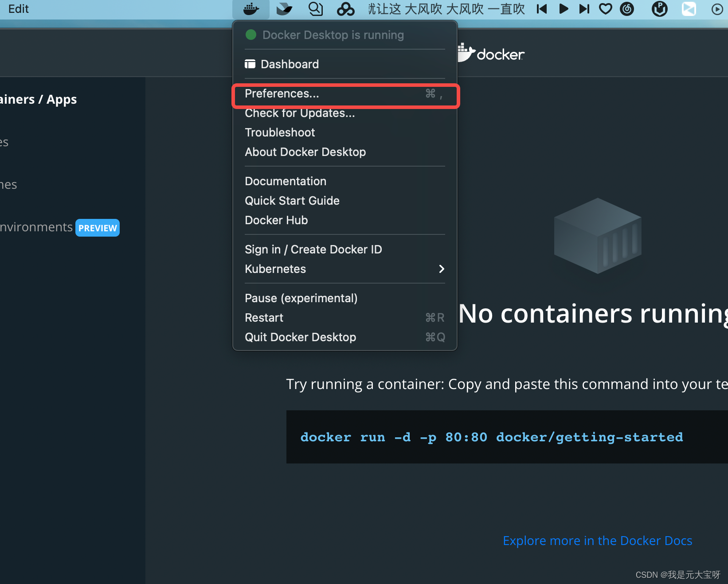Open Containers / Apps sidebar section
This screenshot has width=728, height=584.
click(x=39, y=99)
